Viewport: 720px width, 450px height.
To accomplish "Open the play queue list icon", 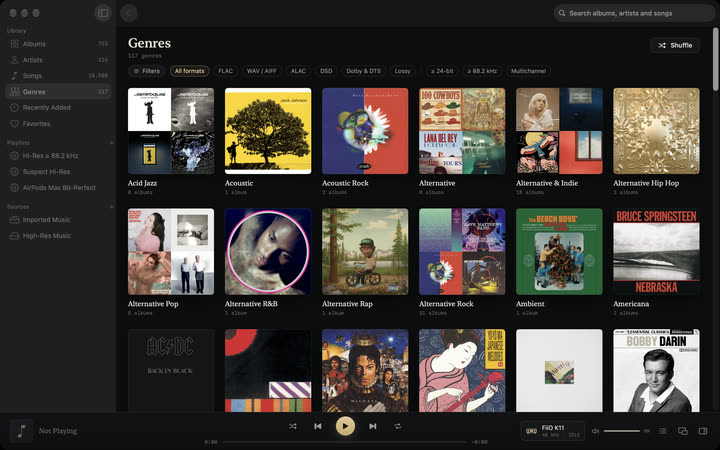I will coord(663,431).
